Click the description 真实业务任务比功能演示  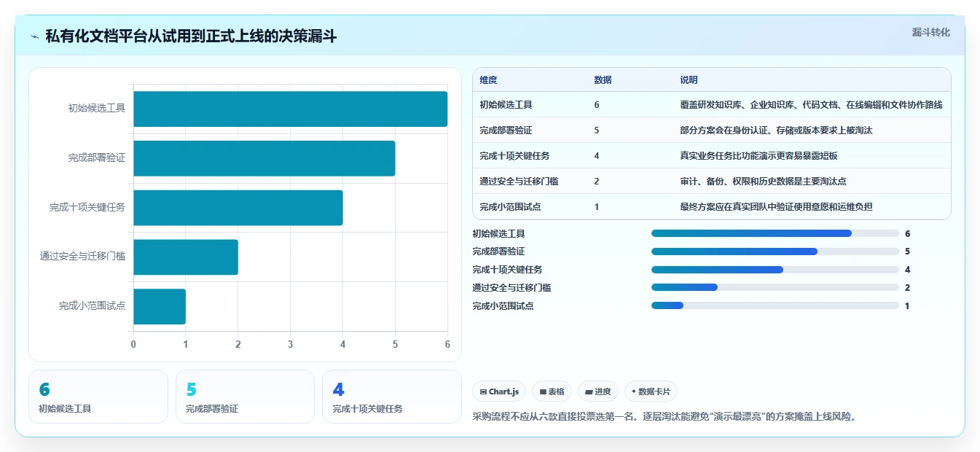click(758, 156)
